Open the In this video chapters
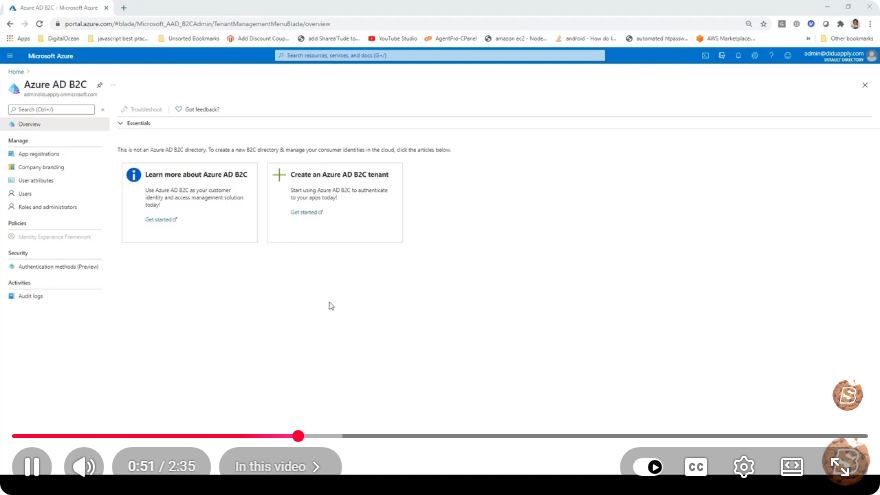This screenshot has width=880, height=495. point(279,466)
